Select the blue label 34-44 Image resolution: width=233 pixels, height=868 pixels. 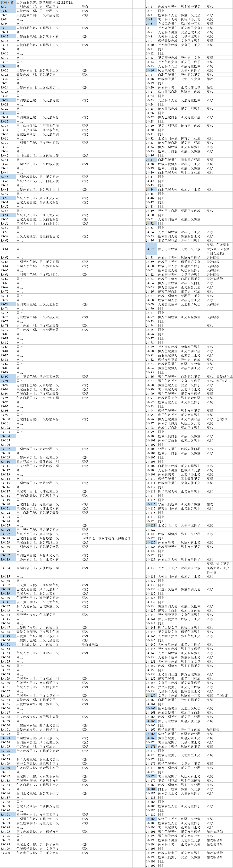pyautogui.click(x=151, y=189)
